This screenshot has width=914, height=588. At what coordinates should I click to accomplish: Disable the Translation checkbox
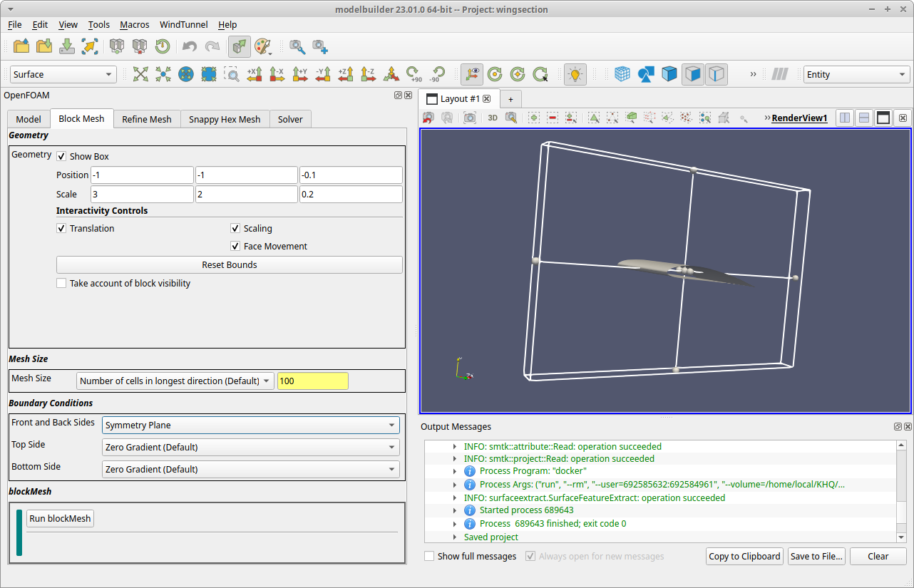[61, 228]
